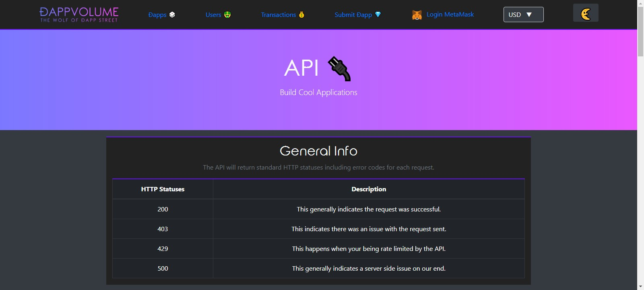Click the server side issue description cell
644x290 pixels.
(369, 268)
